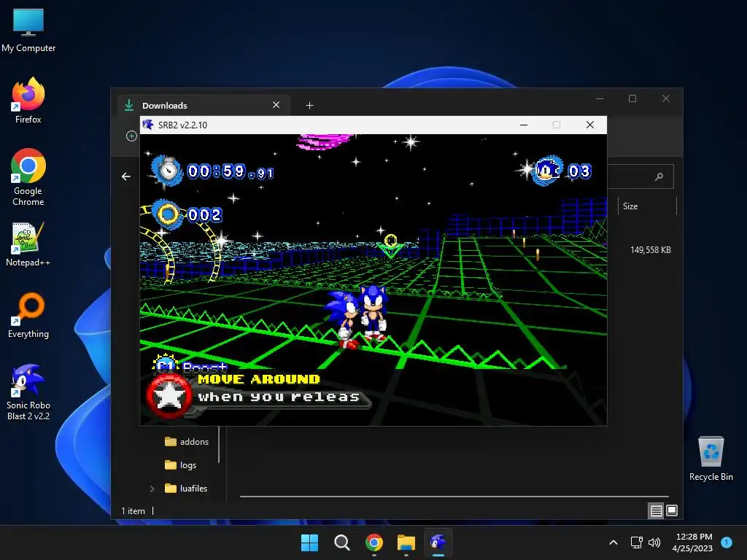The width and height of the screenshot is (747, 560).
Task: Switch to Chrome in the taskbar
Action: click(x=374, y=542)
